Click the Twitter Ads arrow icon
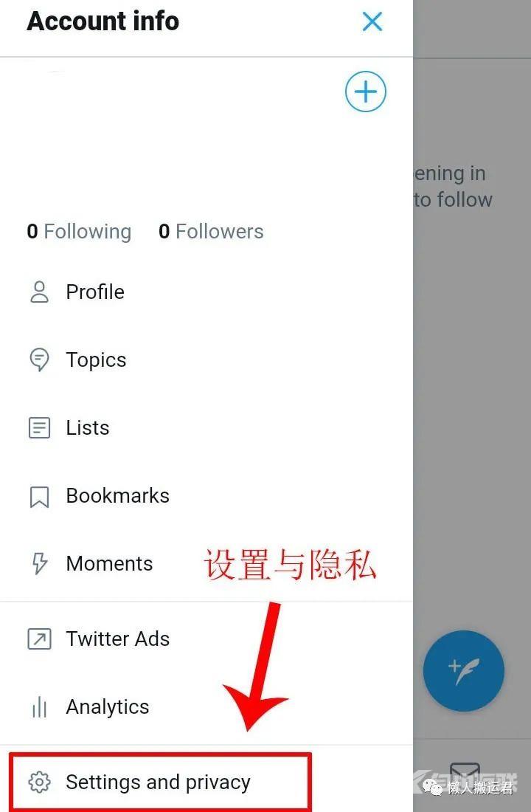Image resolution: width=531 pixels, height=812 pixels. (x=39, y=639)
